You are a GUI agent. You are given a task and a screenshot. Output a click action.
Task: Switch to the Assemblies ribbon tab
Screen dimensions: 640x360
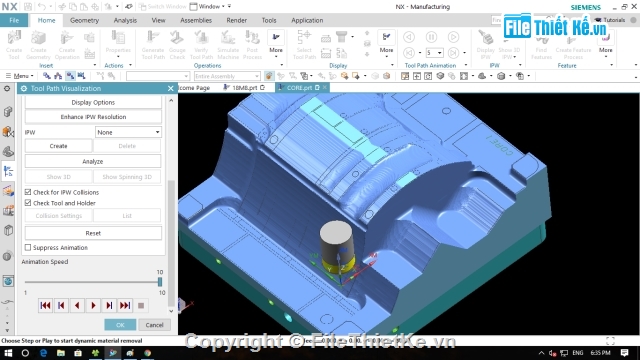click(196, 20)
